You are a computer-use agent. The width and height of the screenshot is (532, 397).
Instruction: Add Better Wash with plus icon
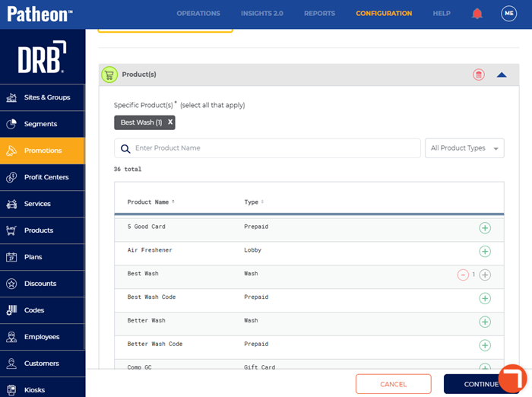pyautogui.click(x=485, y=322)
